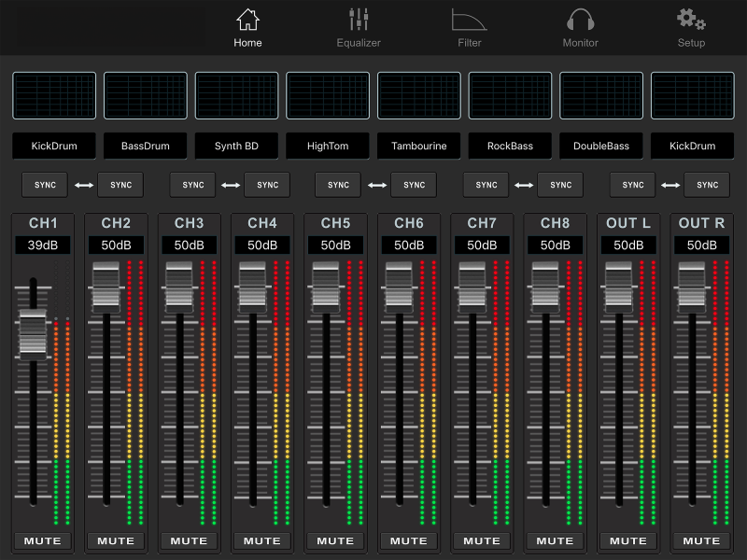
Task: Mute the OUT R output
Action: coord(701,540)
